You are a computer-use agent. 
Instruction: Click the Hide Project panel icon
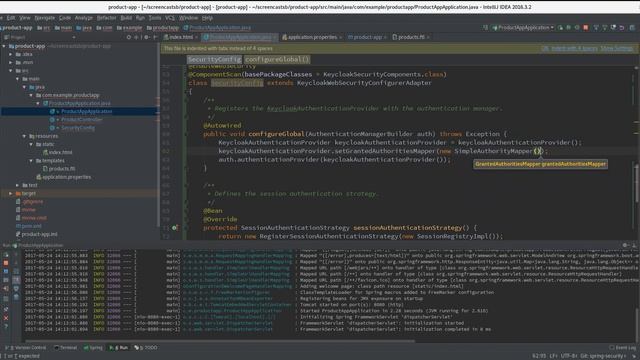pyautogui.click(x=155, y=37)
